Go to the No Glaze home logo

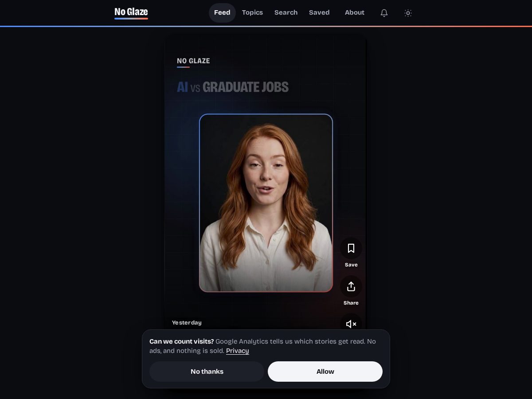pyautogui.click(x=131, y=12)
